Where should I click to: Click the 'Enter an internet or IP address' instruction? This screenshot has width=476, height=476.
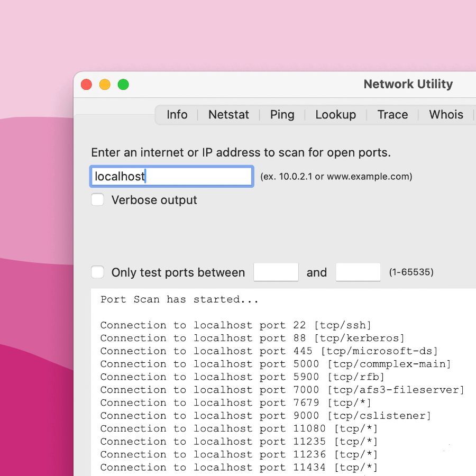241,153
